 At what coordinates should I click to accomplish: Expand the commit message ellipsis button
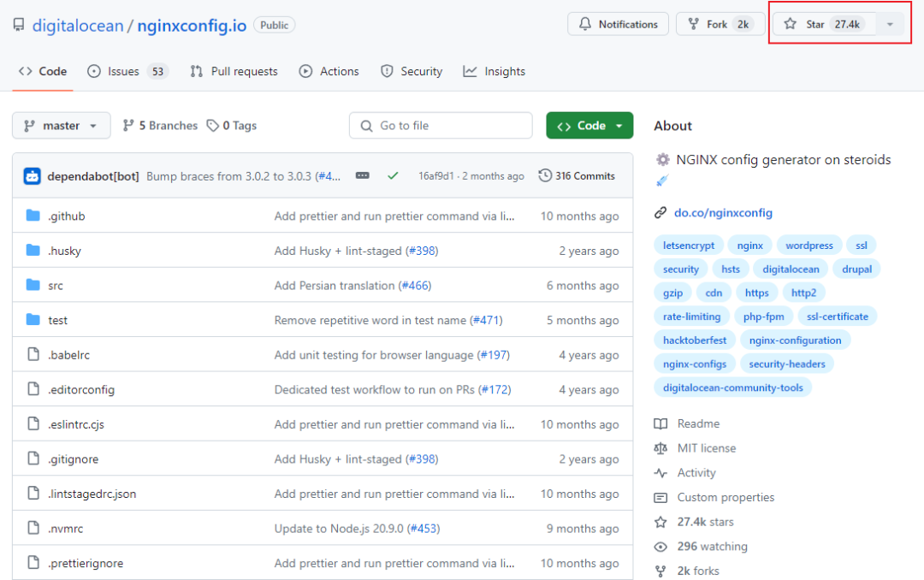tap(363, 175)
